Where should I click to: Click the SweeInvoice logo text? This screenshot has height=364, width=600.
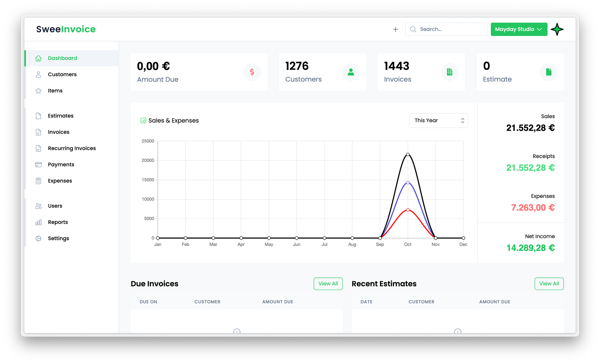pos(66,29)
